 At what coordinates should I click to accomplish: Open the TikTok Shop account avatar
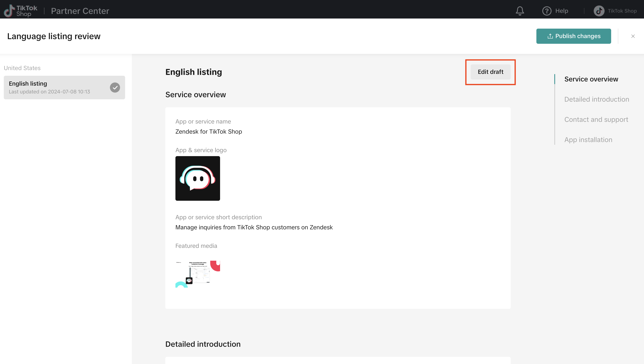click(x=599, y=11)
